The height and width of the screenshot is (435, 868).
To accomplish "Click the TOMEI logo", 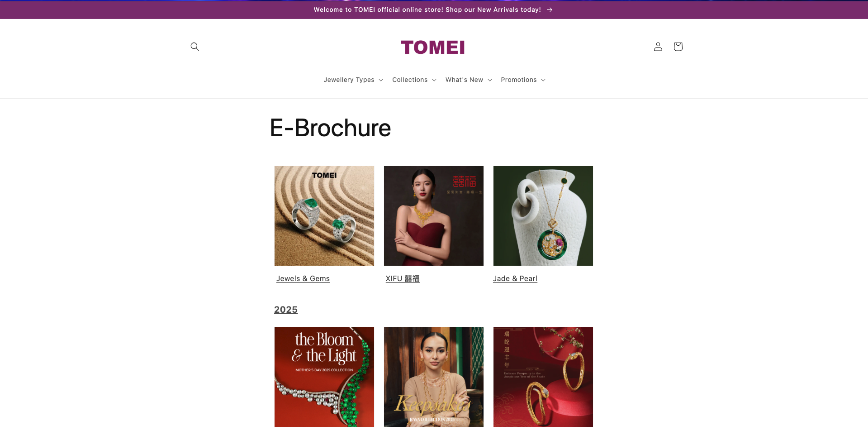I will click(x=433, y=48).
